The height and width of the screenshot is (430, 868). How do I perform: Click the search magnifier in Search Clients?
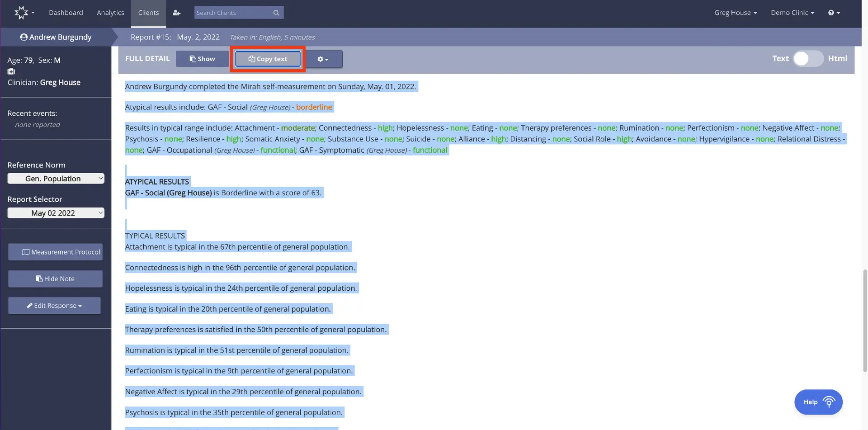pyautogui.click(x=276, y=13)
